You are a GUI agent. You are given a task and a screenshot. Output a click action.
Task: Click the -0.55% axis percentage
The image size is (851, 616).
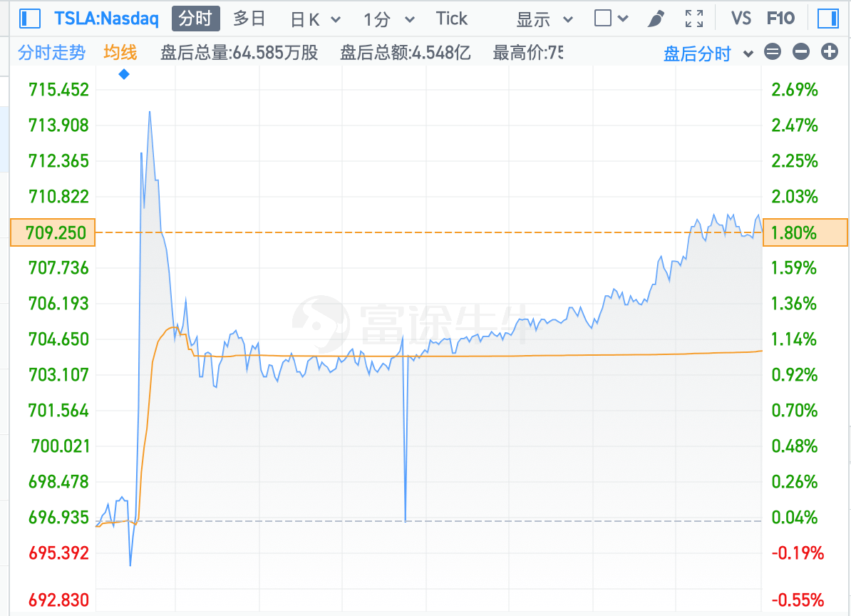pyautogui.click(x=798, y=600)
